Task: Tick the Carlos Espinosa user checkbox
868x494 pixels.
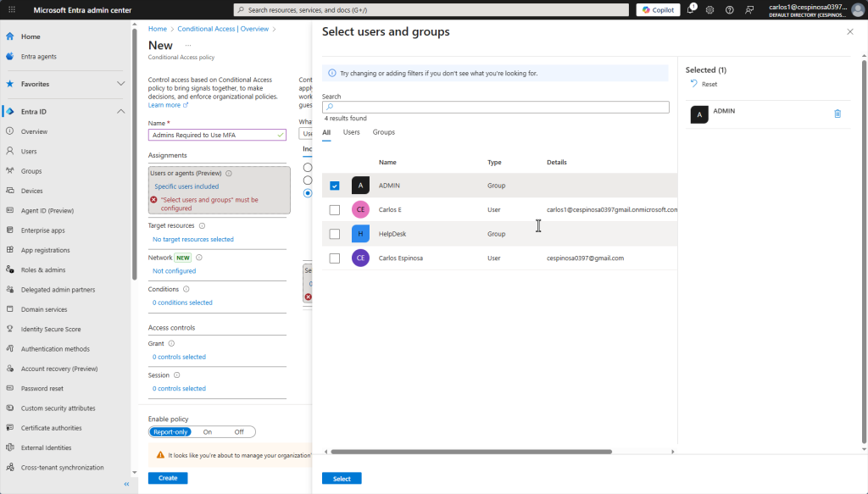Action: coord(334,258)
